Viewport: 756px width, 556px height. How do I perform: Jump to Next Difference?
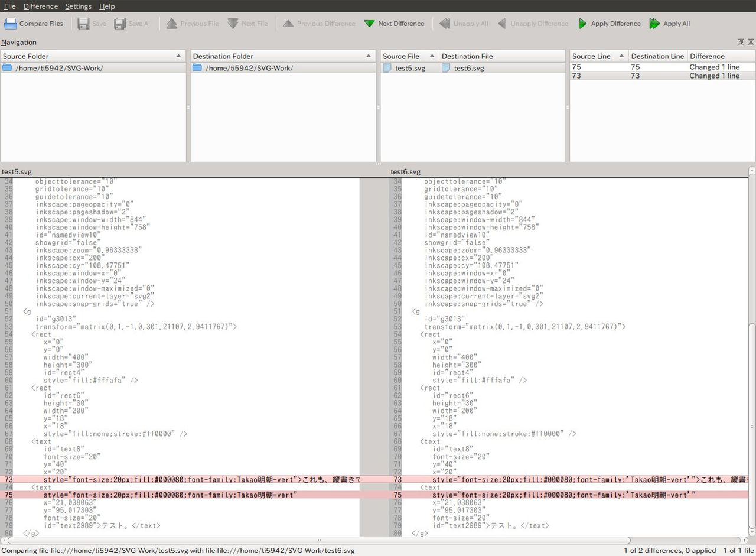tap(394, 24)
